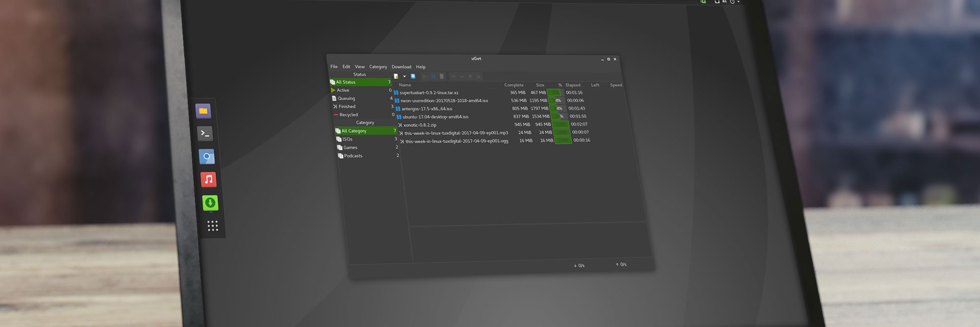Sort the list by the Size column

click(x=540, y=85)
